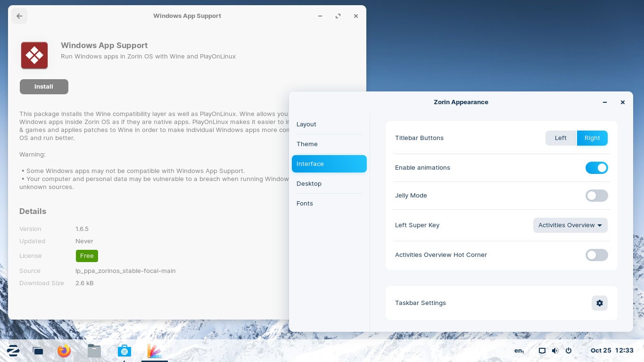Open the clock showing Oct 25 12:33
This screenshot has height=362, width=644.
pyautogui.click(x=612, y=351)
